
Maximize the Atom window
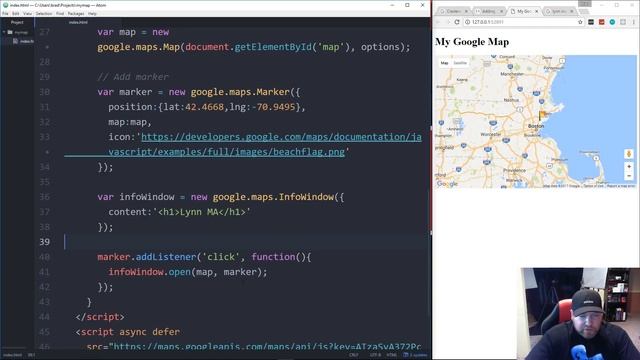(x=407, y=5)
